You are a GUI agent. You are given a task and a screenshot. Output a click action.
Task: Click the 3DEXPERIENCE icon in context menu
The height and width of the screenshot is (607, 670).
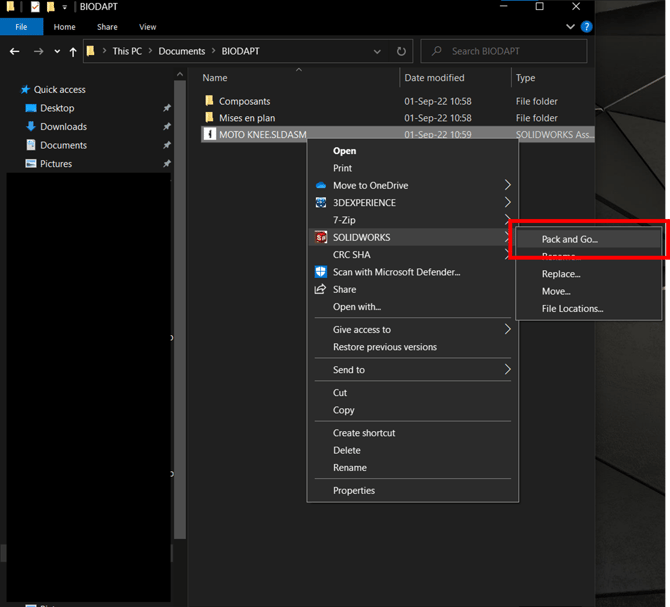[321, 202]
